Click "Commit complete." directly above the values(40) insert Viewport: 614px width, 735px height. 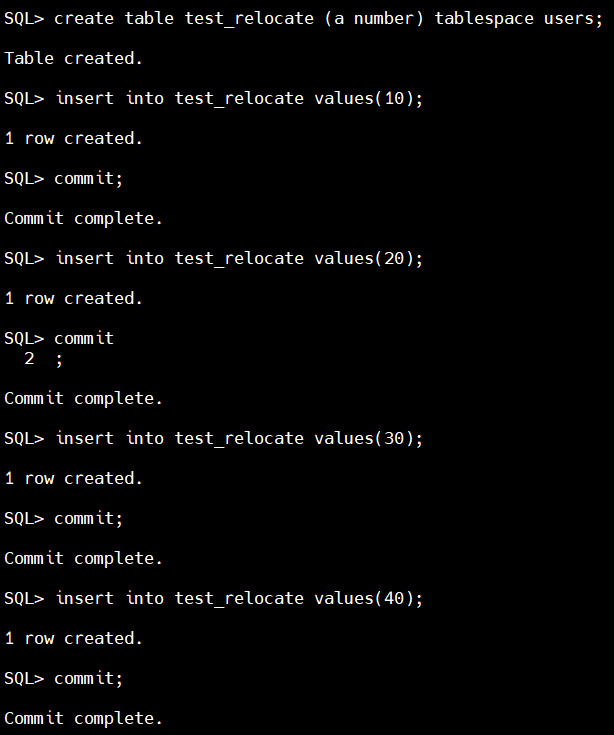tap(83, 558)
